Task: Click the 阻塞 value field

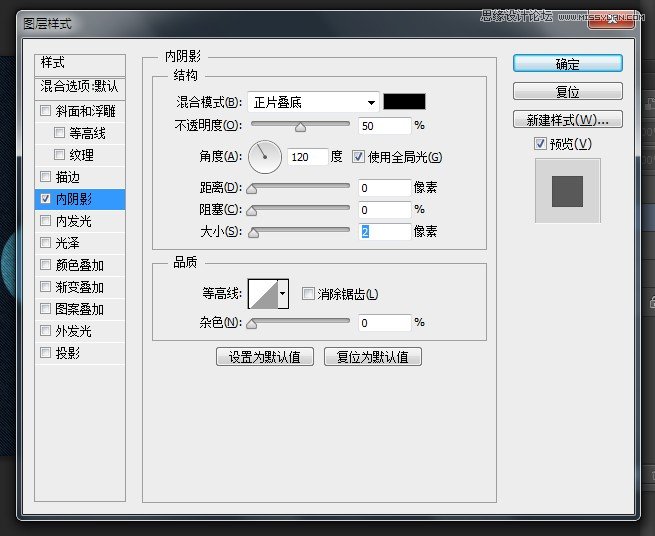Action: 384,210
